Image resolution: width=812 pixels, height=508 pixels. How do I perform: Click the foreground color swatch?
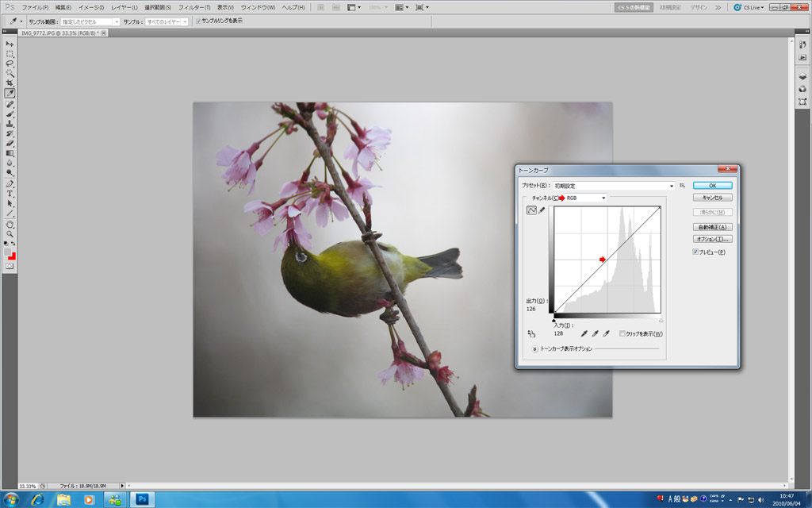[x=8, y=252]
